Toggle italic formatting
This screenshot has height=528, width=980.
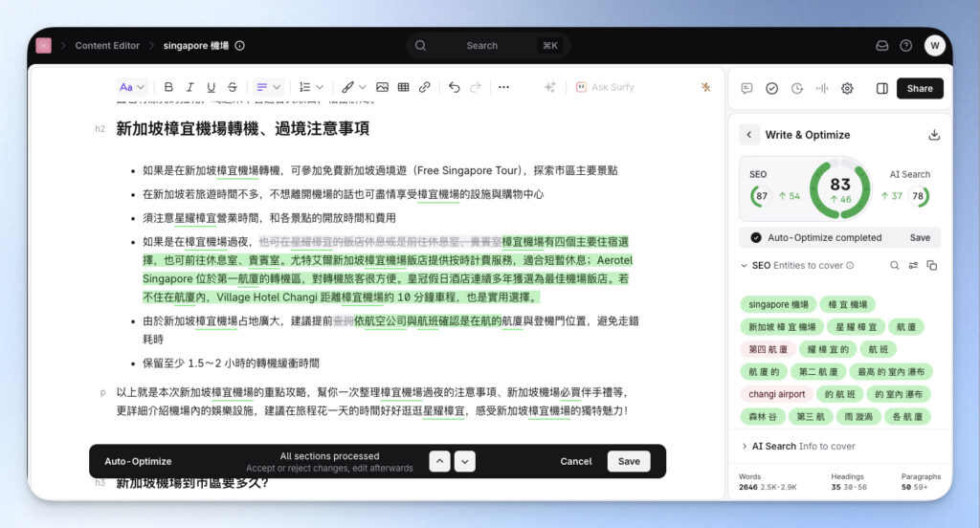coord(190,87)
